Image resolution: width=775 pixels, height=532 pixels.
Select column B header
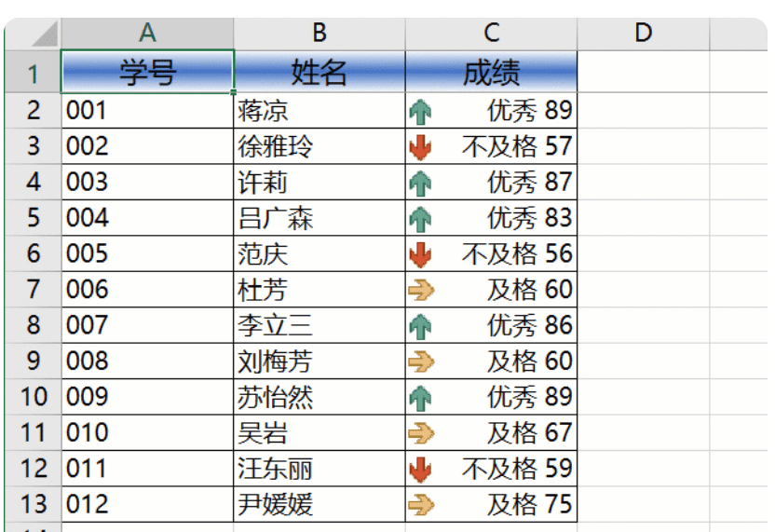(320, 34)
